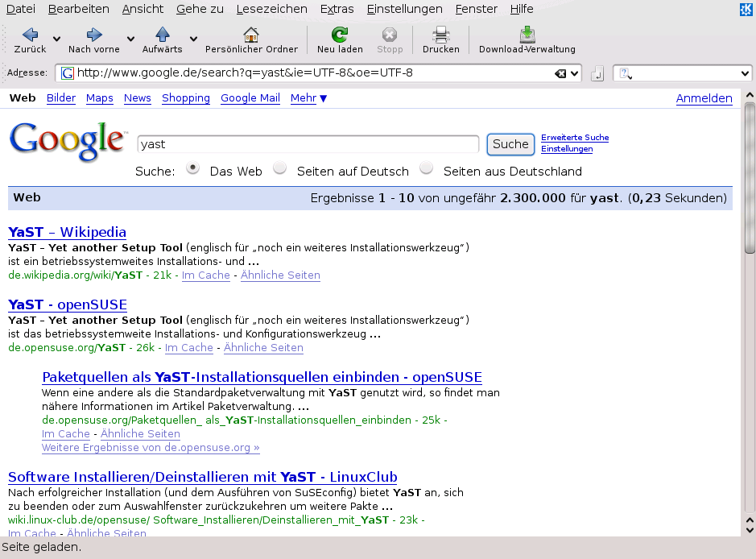The image size is (756, 559).
Task: Open Weitere Ergebnisse von de.opensuse.org link
Action: [x=151, y=448]
